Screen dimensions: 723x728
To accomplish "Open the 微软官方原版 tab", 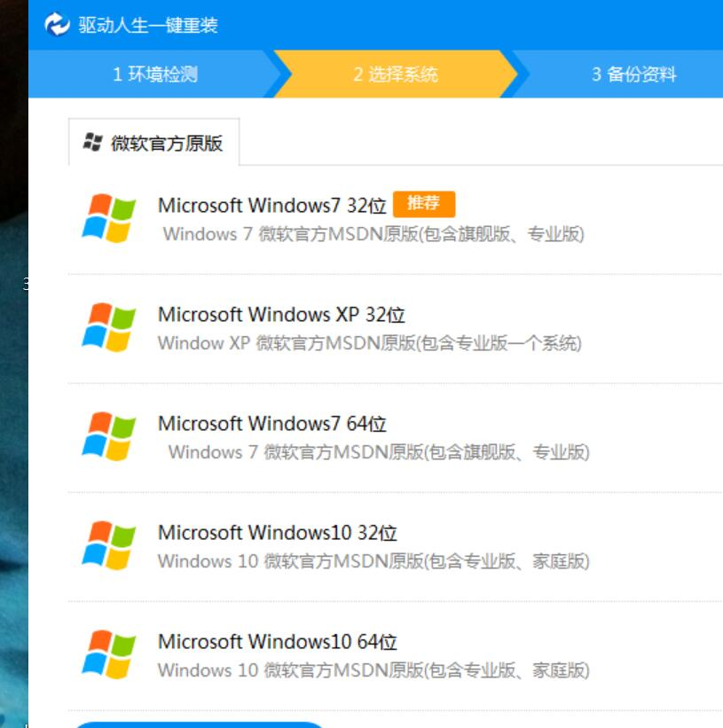I will coord(154,143).
